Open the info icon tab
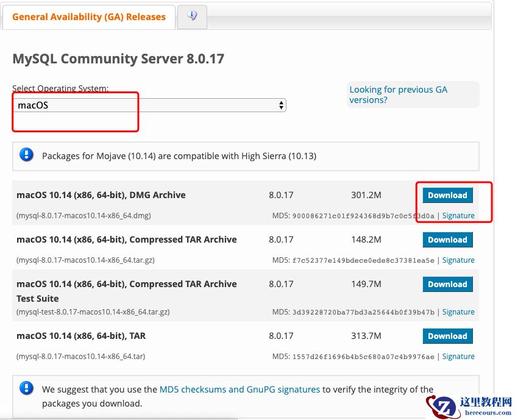Viewport: 515px width, 420px height. coord(192,16)
